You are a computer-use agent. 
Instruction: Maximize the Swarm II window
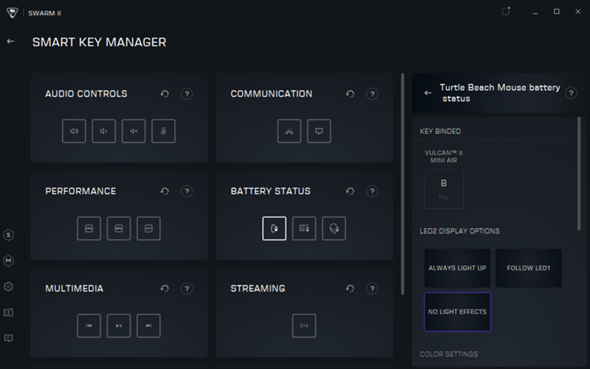pos(557,12)
